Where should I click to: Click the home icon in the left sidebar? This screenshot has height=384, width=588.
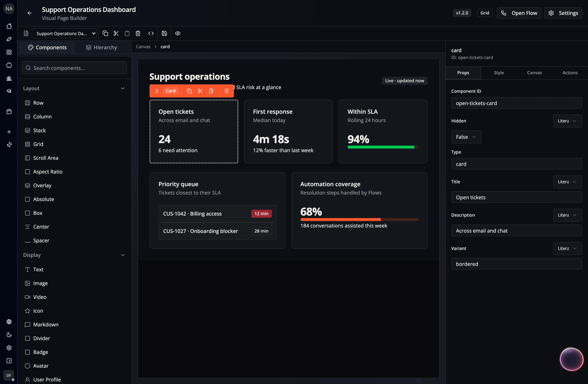tap(9, 26)
